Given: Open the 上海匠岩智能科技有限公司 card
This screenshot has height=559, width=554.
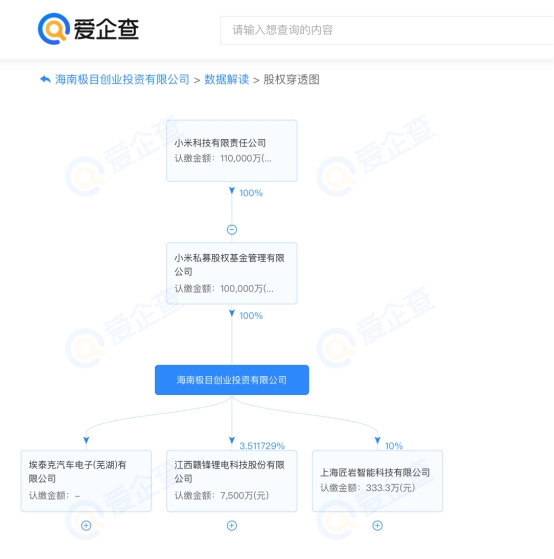Looking at the screenshot, I should pos(378,481).
